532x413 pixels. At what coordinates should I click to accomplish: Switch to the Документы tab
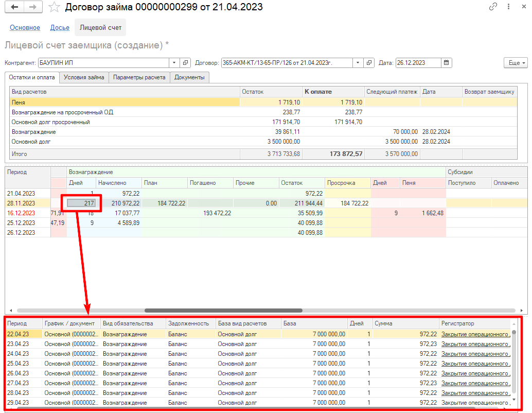[189, 77]
